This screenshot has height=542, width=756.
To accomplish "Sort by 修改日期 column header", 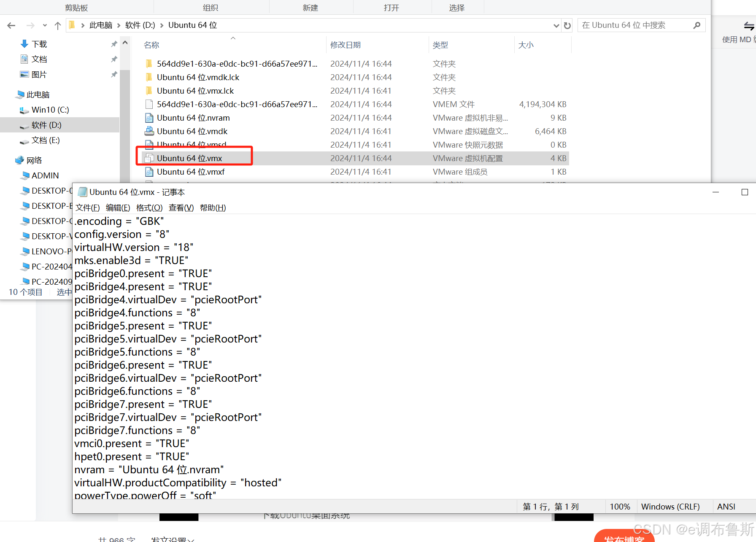I will 346,45.
